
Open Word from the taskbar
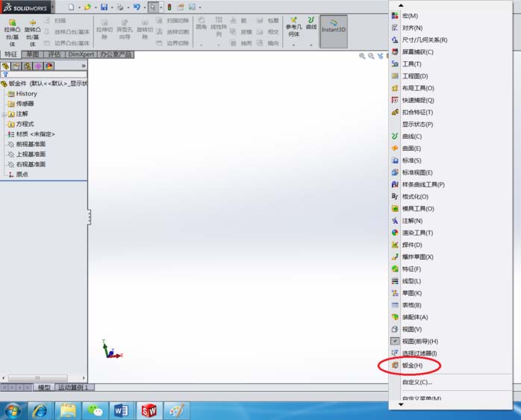pos(122,411)
